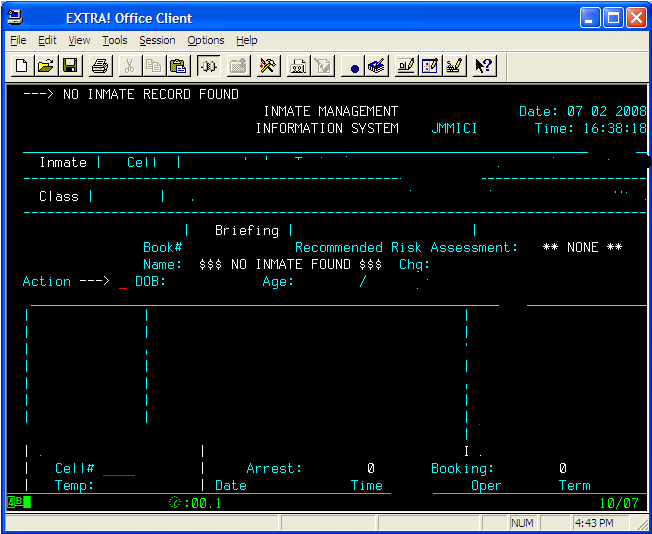Click the New session icon
Image resolution: width=652 pixels, height=534 pixels.
pyautogui.click(x=22, y=66)
